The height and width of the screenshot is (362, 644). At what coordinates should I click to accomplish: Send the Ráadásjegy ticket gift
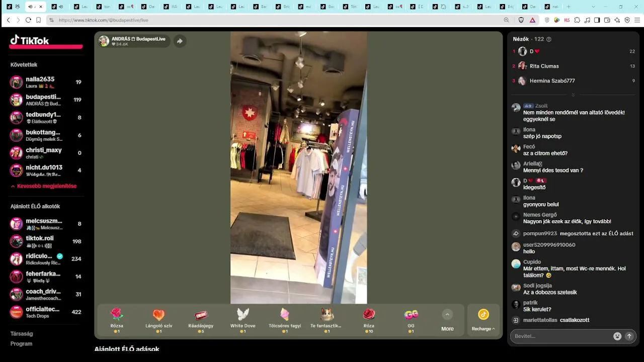tap(201, 320)
